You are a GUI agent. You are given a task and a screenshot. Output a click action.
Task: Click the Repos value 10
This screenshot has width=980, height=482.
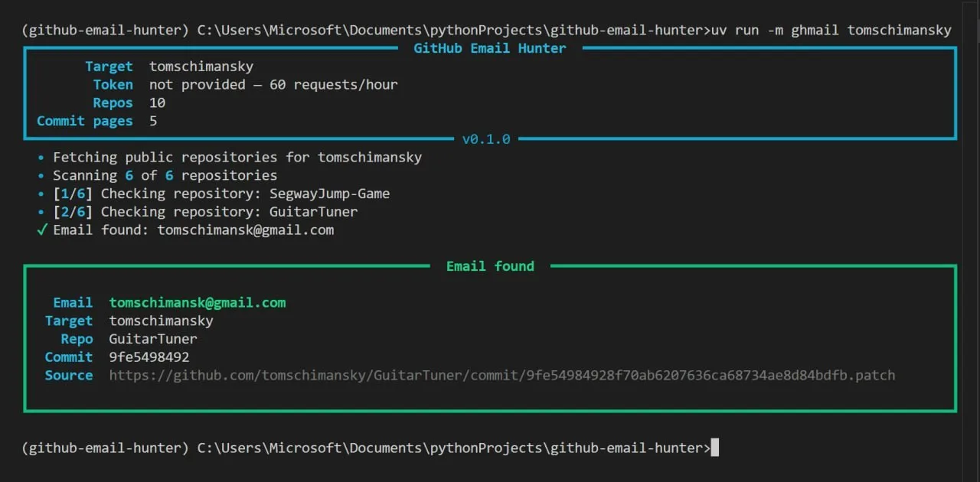click(x=157, y=103)
